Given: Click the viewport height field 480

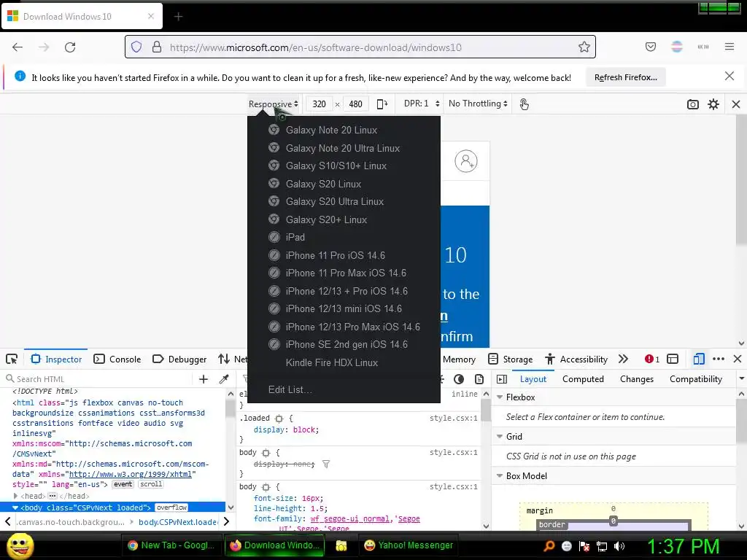Looking at the screenshot, I should pos(355,104).
